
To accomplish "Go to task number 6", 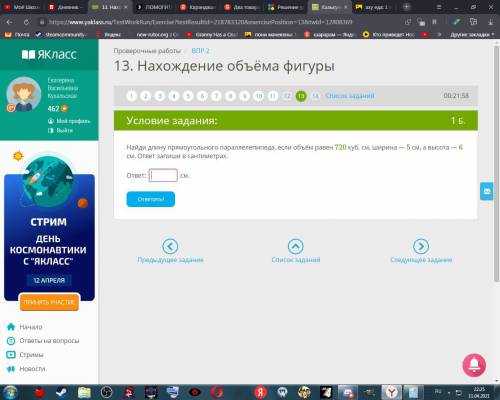I will click(202, 96).
